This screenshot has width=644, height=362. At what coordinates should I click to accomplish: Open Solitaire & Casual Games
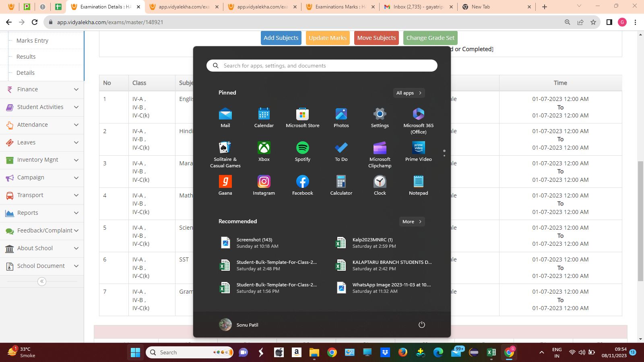coord(225,154)
